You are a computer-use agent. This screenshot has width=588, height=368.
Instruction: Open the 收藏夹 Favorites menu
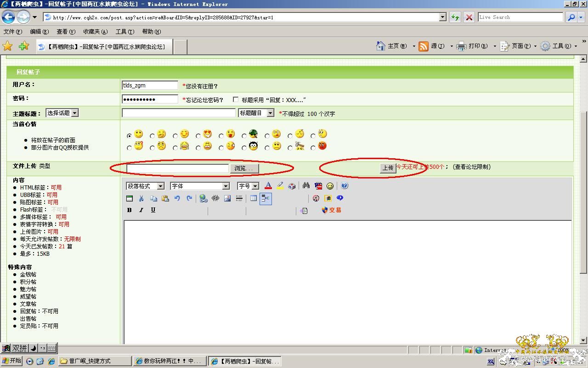(95, 32)
